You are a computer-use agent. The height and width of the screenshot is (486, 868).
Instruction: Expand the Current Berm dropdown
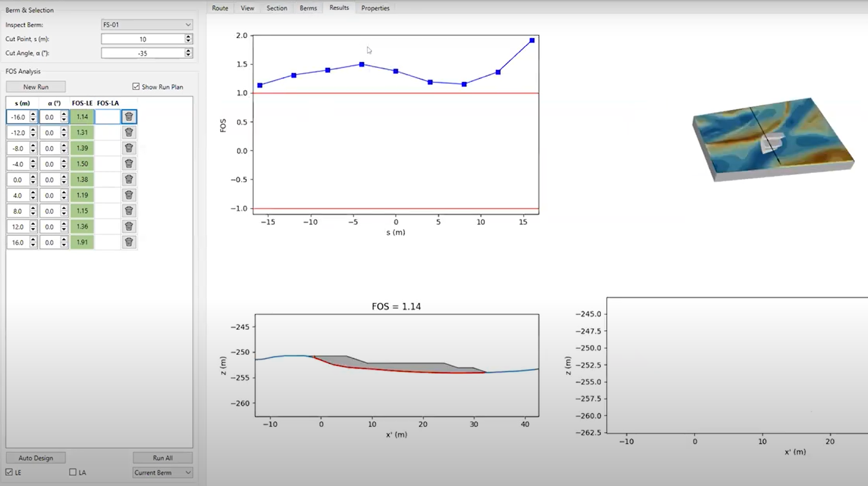[x=163, y=472]
